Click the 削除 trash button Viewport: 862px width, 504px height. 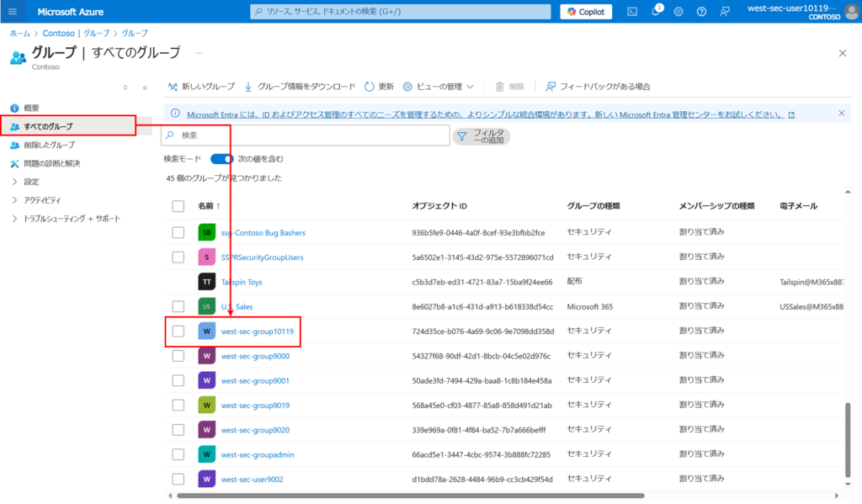509,87
